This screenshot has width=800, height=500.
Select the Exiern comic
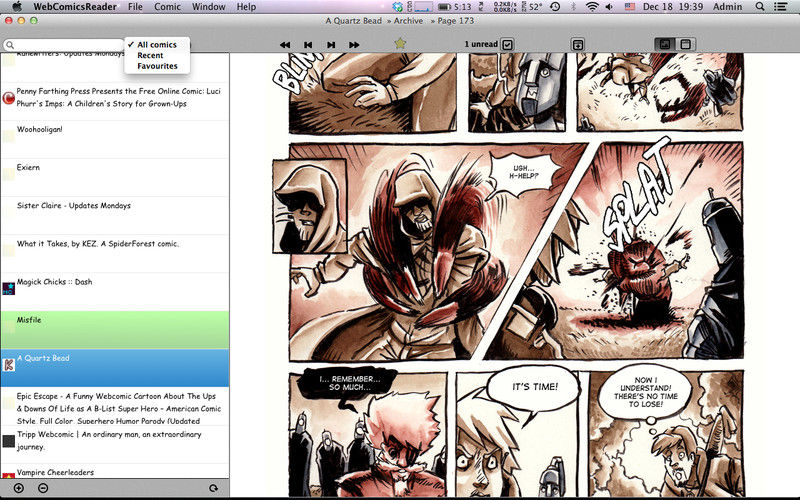click(115, 178)
